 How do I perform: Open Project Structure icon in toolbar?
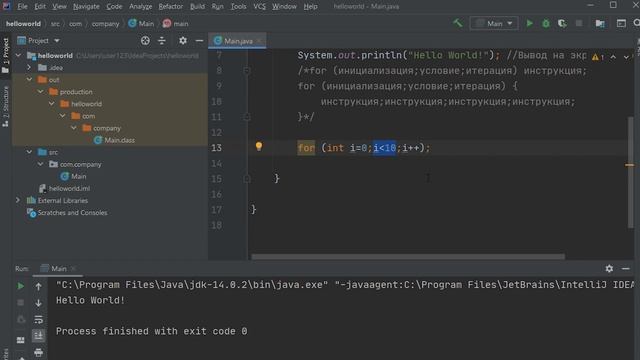(x=600, y=23)
